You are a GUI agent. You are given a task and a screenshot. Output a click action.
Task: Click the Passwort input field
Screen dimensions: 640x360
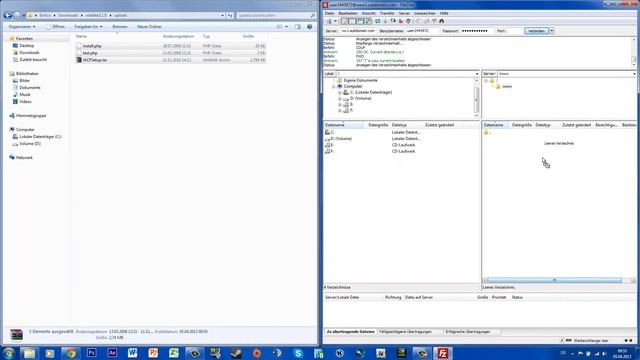(477, 31)
